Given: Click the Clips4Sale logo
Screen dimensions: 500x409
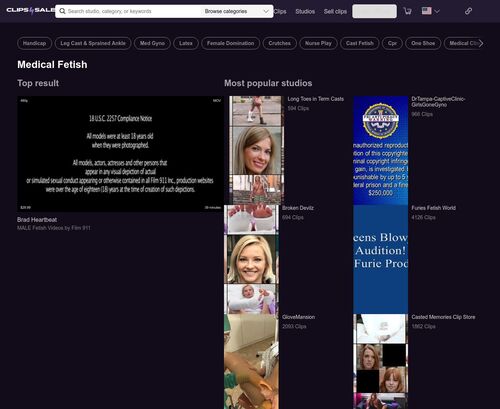Looking at the screenshot, I should tap(30, 11).
